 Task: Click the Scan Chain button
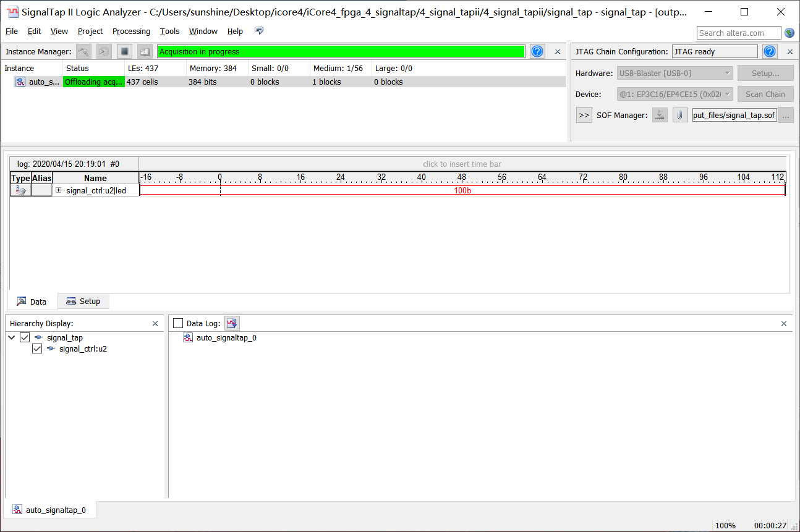coord(765,95)
